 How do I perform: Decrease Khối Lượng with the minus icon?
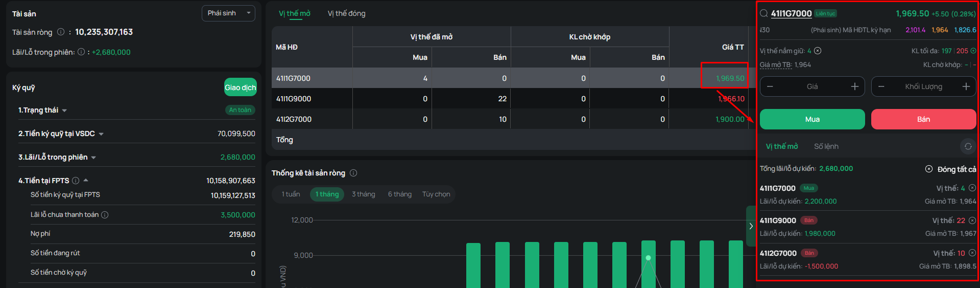pyautogui.click(x=881, y=86)
